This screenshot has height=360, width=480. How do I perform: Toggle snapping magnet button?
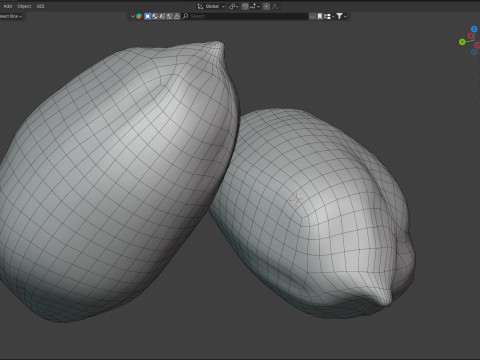[245, 6]
